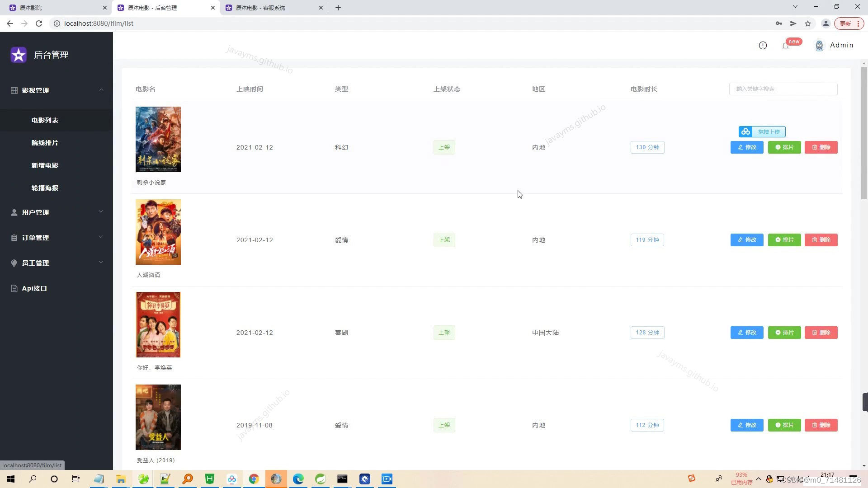Screen dimensions: 868x488
Task: Click 修改 button for 刺杀小说家
Action: click(747, 147)
